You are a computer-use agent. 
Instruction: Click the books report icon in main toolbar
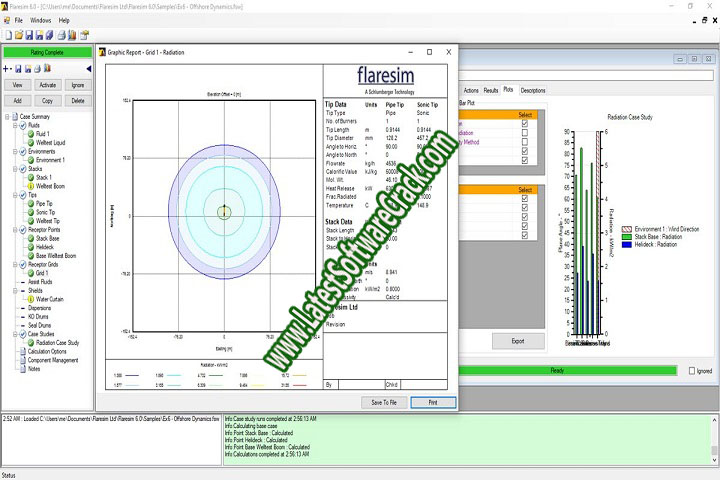pos(72,35)
